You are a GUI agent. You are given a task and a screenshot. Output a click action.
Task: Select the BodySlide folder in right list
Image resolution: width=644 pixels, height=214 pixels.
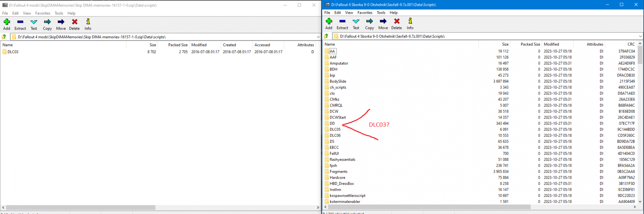[x=337, y=81]
